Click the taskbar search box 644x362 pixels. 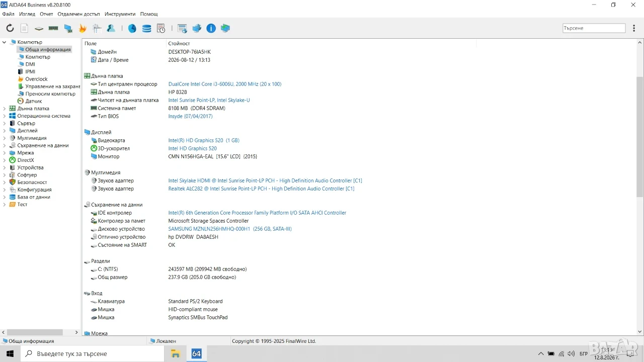click(x=93, y=353)
